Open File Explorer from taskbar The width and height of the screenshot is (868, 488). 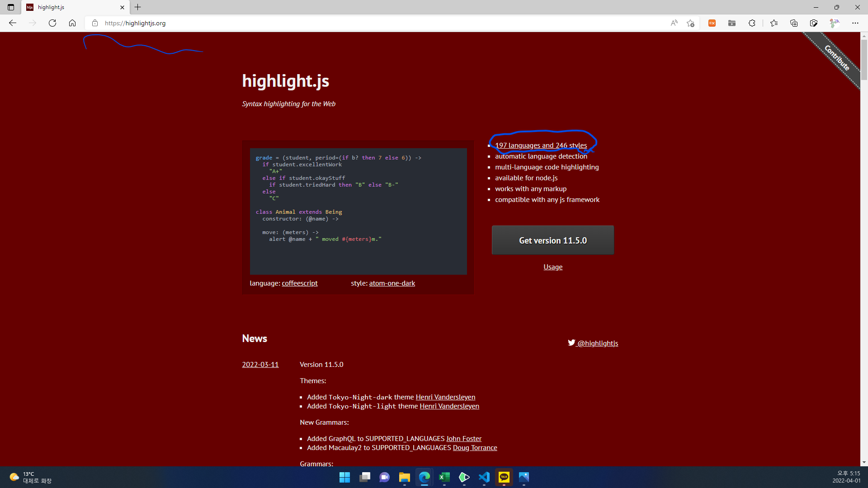[404, 477]
